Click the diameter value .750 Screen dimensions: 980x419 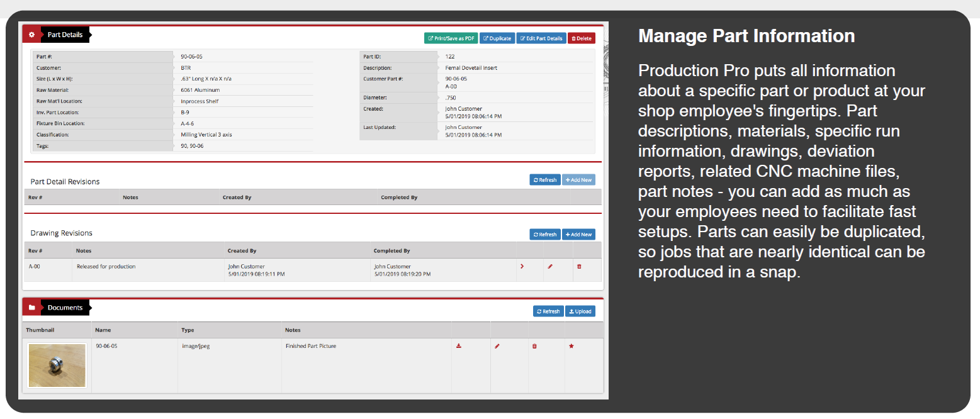(x=451, y=98)
